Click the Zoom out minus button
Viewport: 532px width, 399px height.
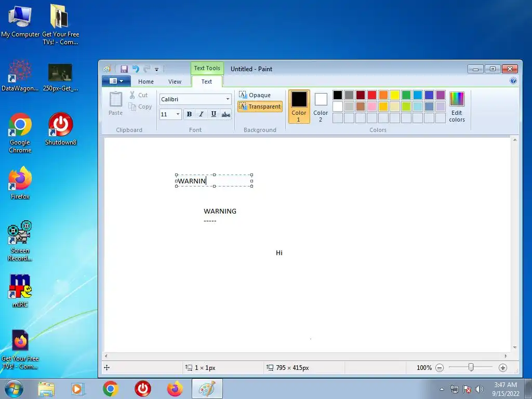(440, 368)
